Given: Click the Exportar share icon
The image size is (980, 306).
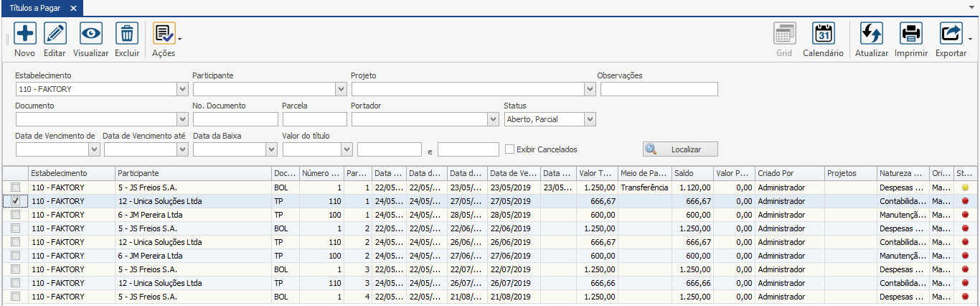Looking at the screenshot, I should click(951, 34).
